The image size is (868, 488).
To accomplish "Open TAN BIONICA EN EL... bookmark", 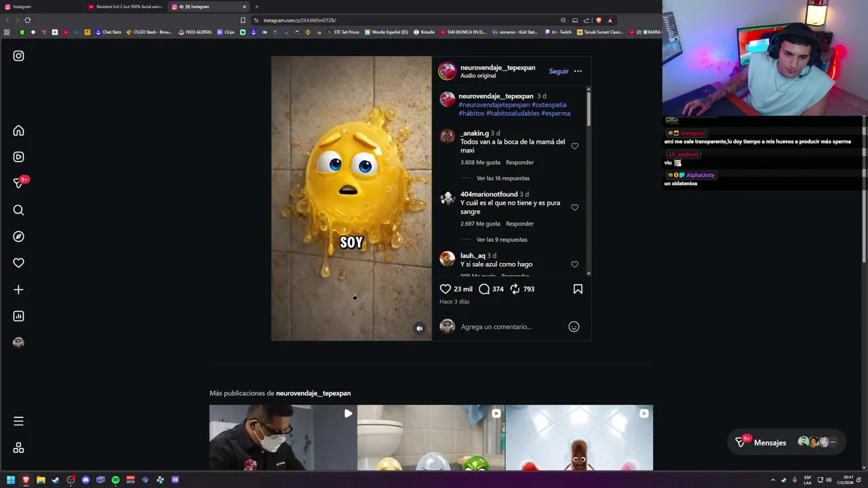I will pos(463,32).
